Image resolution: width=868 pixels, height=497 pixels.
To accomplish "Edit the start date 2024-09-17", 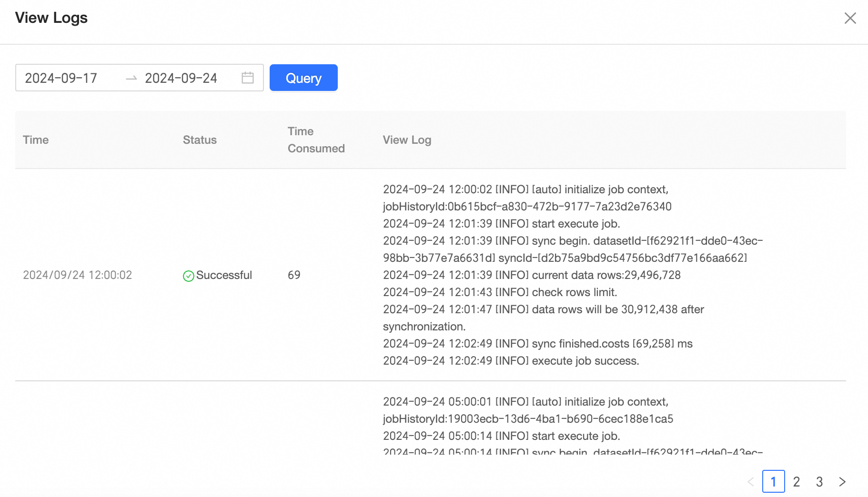I will 61,78.
